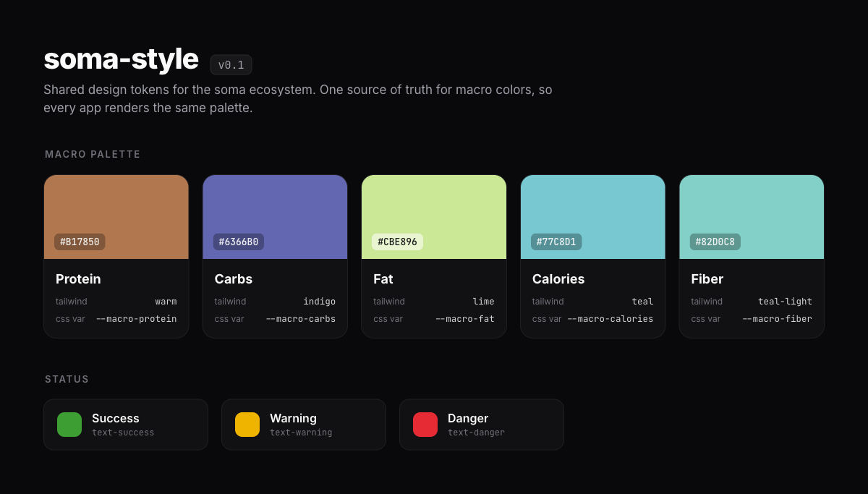Click the red Danger status square
The image size is (868, 494).
pos(425,425)
